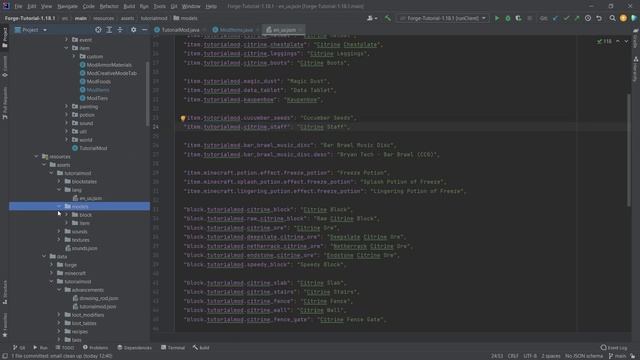This screenshot has height=360, width=640.
Task: Click the Project tree scrollbar
Action: tap(147, 94)
